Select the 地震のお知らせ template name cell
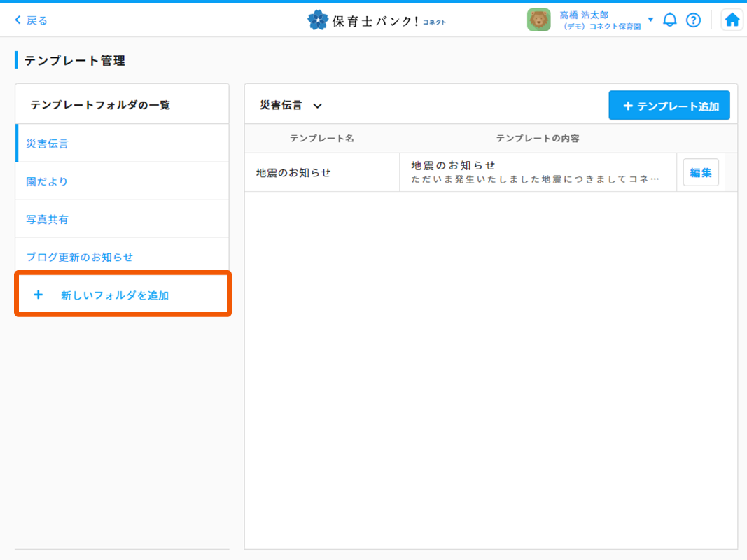Screen dimensions: 747x560 293,172
